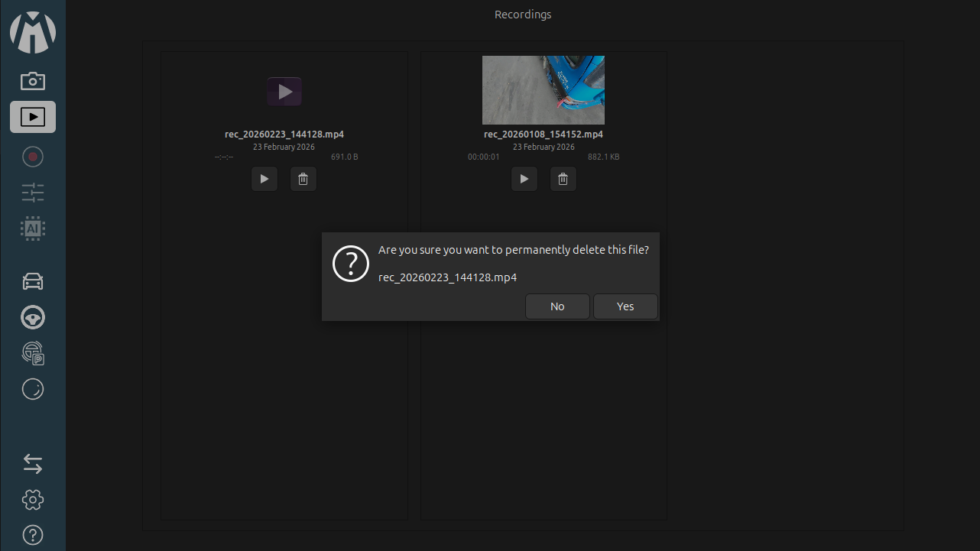Delete rec_20260108_154152.mp4 using trash icon
The width and height of the screenshot is (980, 551).
[563, 179]
